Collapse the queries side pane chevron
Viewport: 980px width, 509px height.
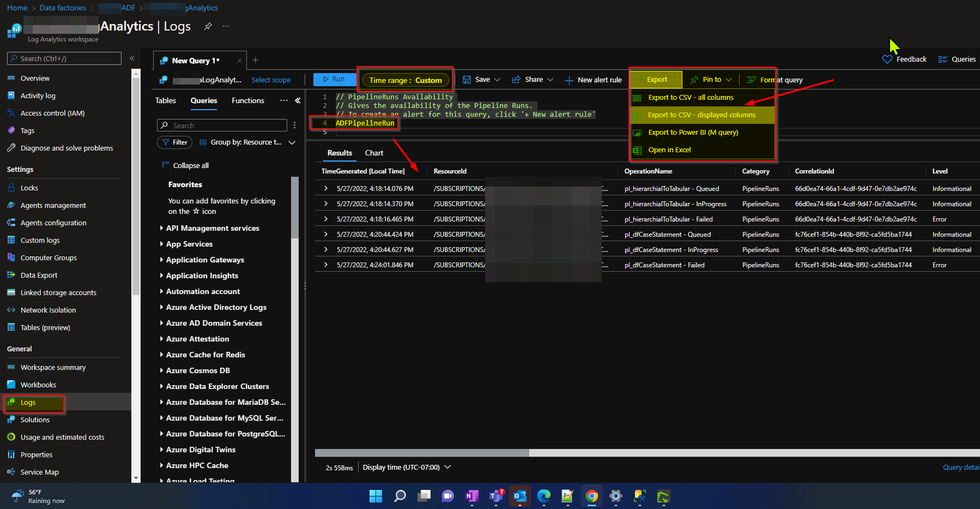[x=298, y=100]
